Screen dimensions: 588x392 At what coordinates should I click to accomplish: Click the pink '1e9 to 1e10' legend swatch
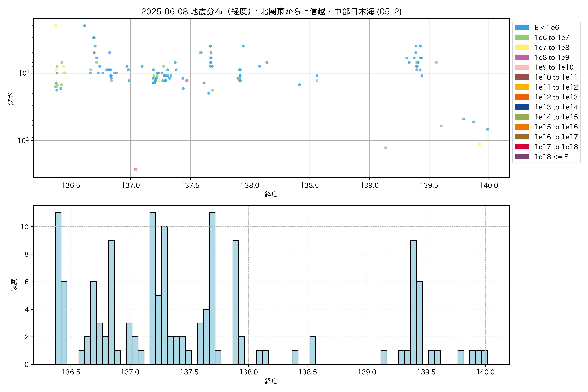pyautogui.click(x=522, y=67)
